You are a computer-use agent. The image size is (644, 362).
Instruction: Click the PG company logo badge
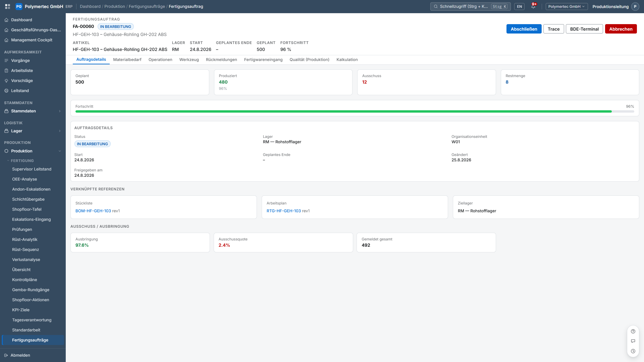19,6
